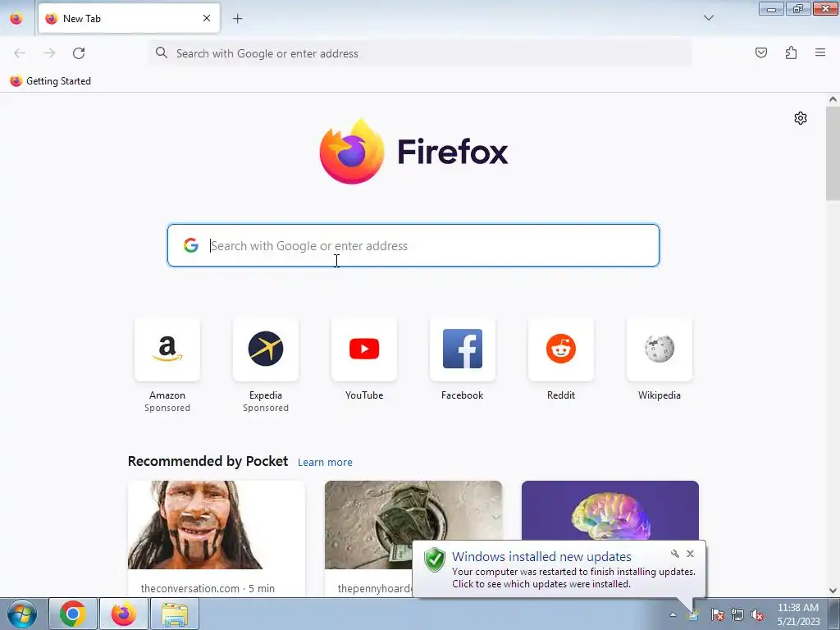Select the New Tab tab
Viewport: 840px width, 630px height.
click(x=129, y=18)
